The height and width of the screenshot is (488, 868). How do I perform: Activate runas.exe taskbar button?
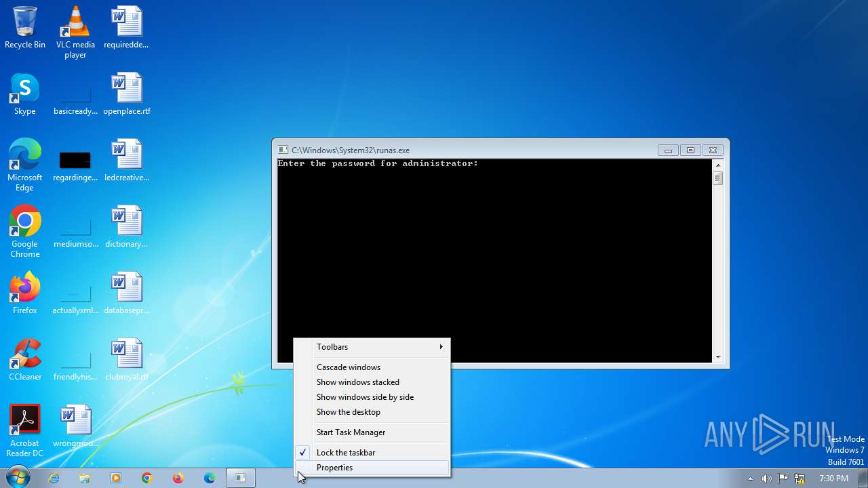click(x=240, y=478)
